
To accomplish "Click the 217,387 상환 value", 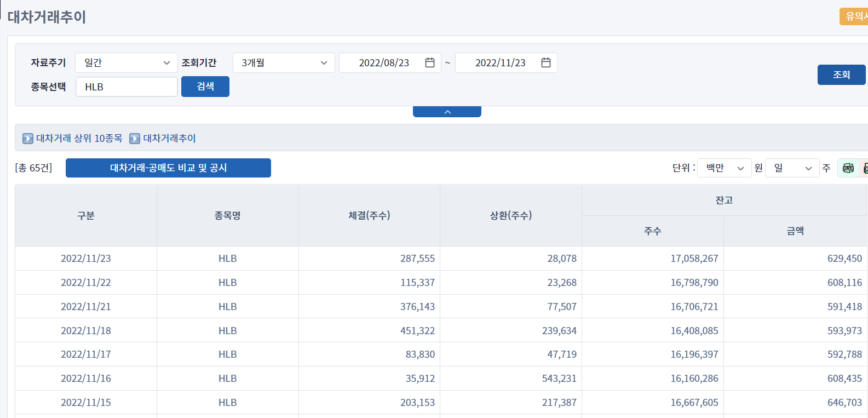I will [x=559, y=403].
